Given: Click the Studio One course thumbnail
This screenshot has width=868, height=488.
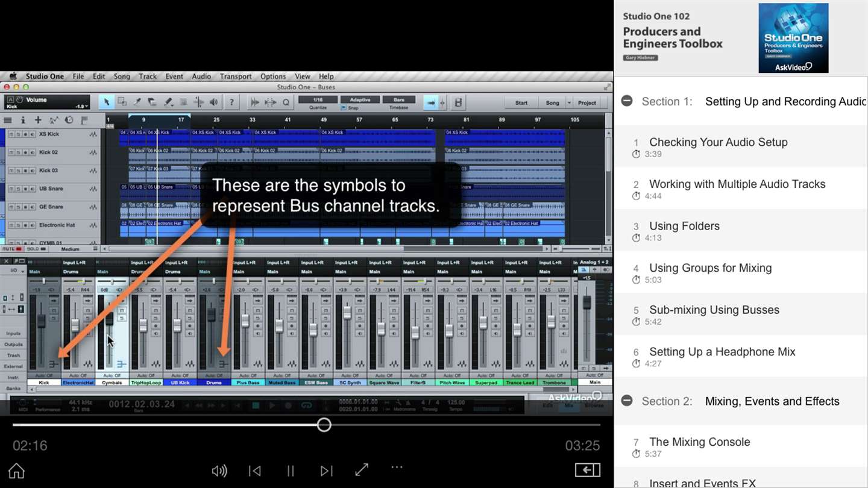Looking at the screenshot, I should point(793,38).
